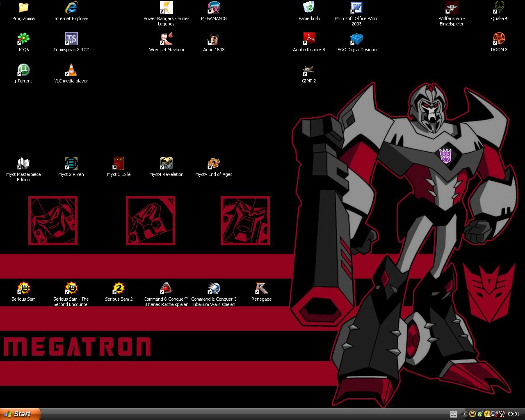The width and height of the screenshot is (525, 420).
Task: Select MystV End of Ages icon
Action: (214, 167)
